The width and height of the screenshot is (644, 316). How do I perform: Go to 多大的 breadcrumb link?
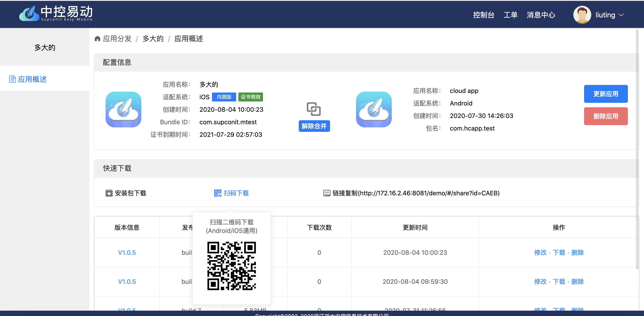pyautogui.click(x=153, y=39)
